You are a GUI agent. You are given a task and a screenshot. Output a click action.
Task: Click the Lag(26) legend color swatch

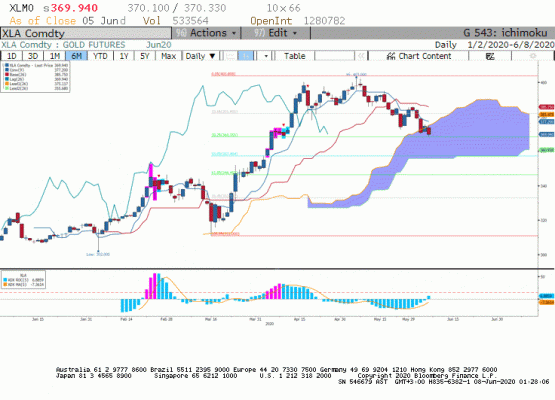(x=6, y=79)
